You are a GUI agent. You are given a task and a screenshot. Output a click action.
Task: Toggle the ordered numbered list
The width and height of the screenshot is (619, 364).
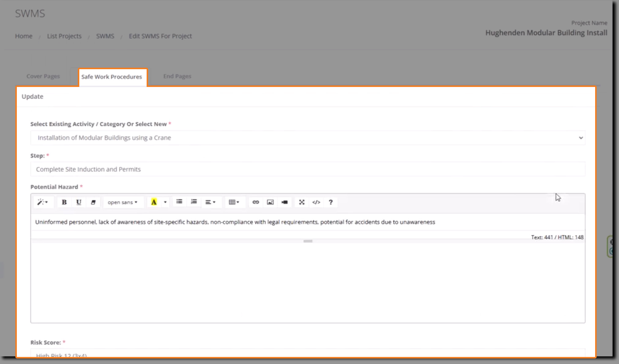[x=194, y=201]
